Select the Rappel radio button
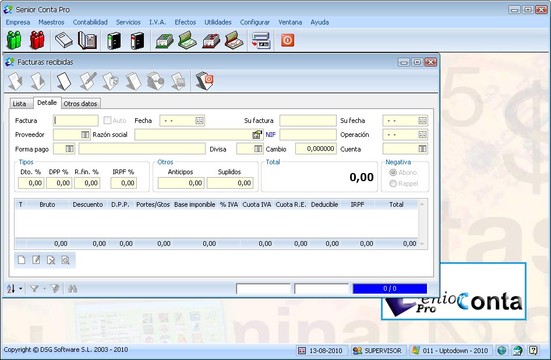Viewport: 551px width, 360px height. (x=393, y=184)
